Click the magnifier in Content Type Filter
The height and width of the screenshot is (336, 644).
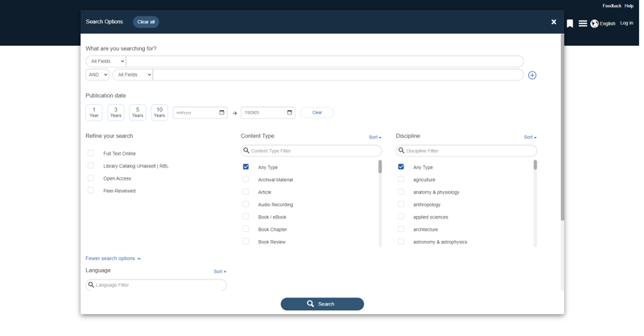(x=247, y=151)
